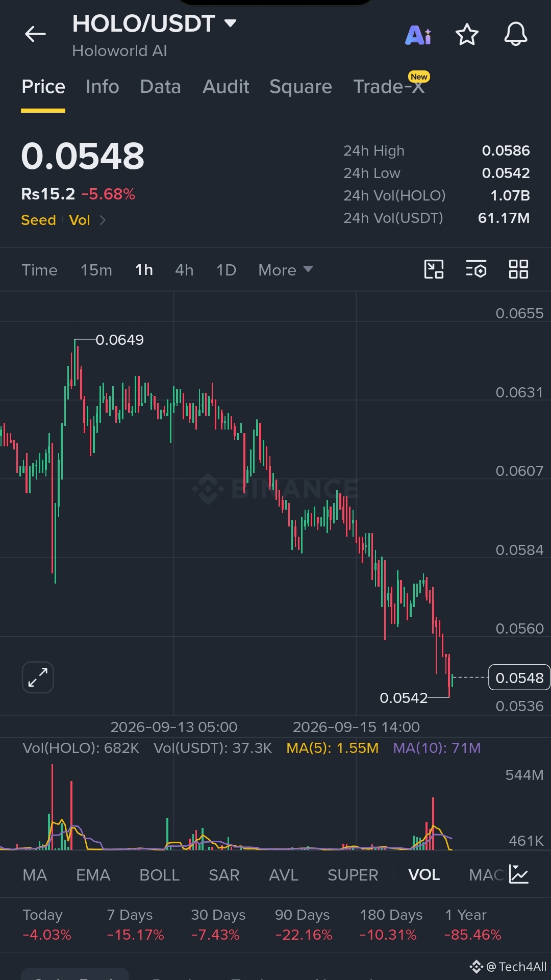Expand Seed Vol tag details

(63, 220)
